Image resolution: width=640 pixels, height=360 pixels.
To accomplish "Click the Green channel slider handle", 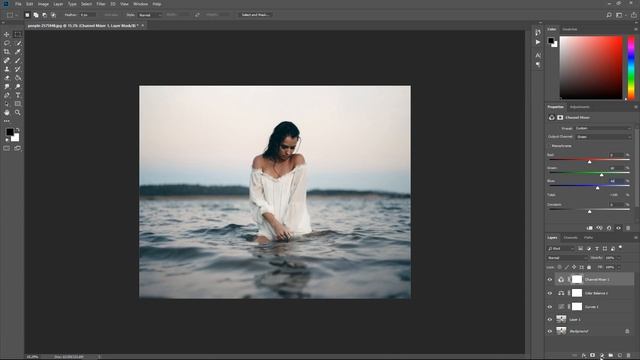I will pyautogui.click(x=601, y=175).
